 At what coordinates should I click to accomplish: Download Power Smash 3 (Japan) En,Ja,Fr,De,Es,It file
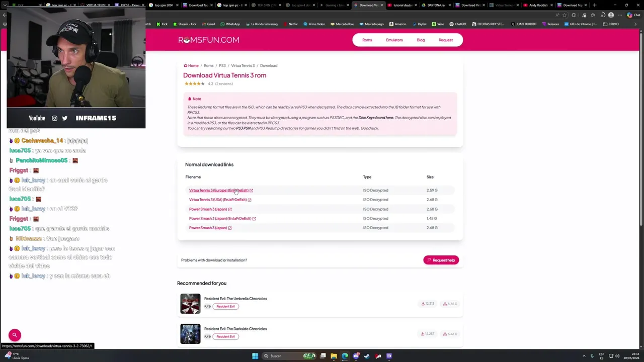click(222, 218)
